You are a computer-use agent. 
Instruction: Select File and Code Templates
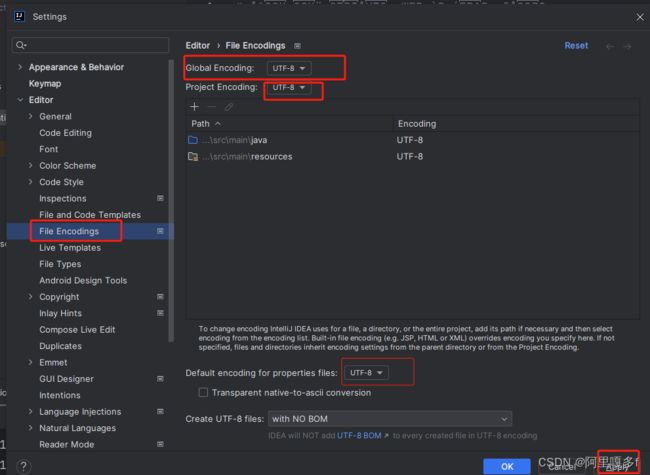[90, 215]
